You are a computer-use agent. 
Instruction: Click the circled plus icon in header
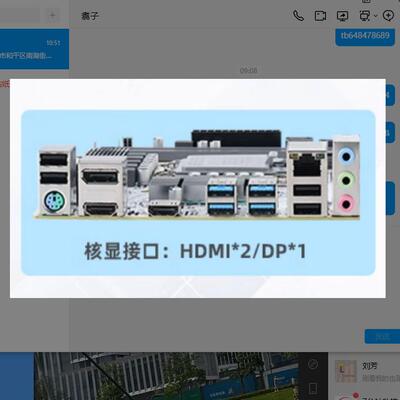(388, 16)
